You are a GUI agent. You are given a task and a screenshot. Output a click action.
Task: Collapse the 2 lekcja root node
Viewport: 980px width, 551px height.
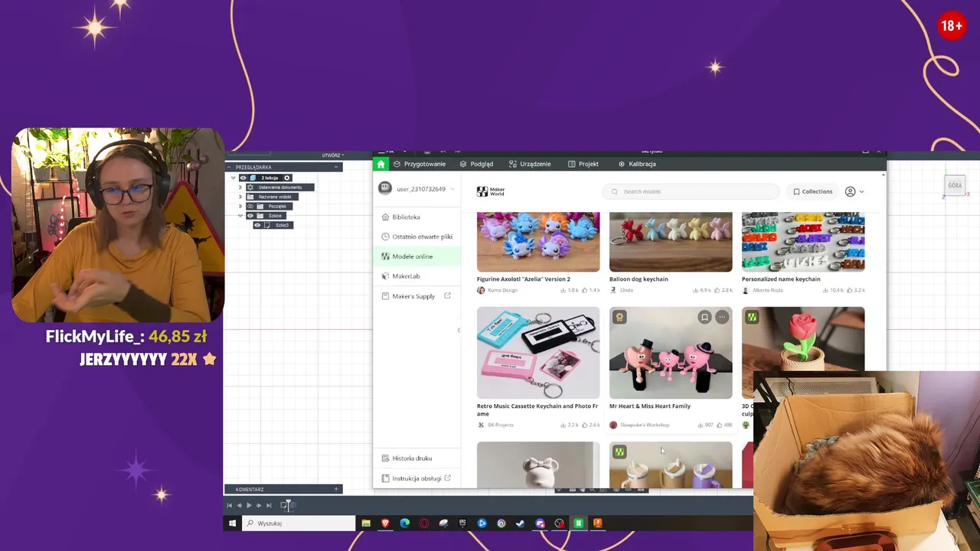[234, 178]
